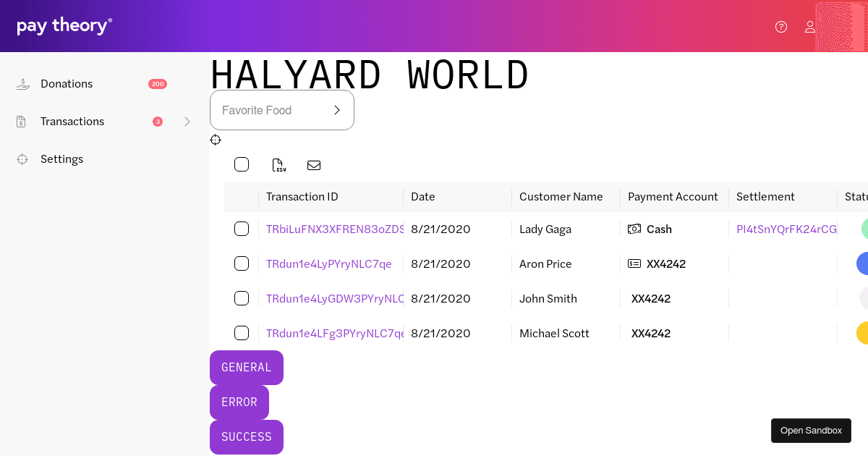
Task: Click the Transactions document icon in sidebar
Action: tap(20, 121)
